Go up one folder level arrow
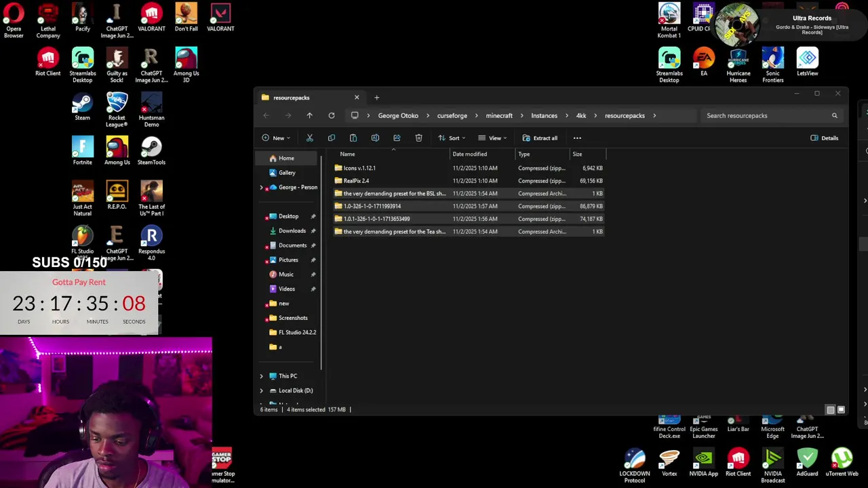 [x=310, y=116]
